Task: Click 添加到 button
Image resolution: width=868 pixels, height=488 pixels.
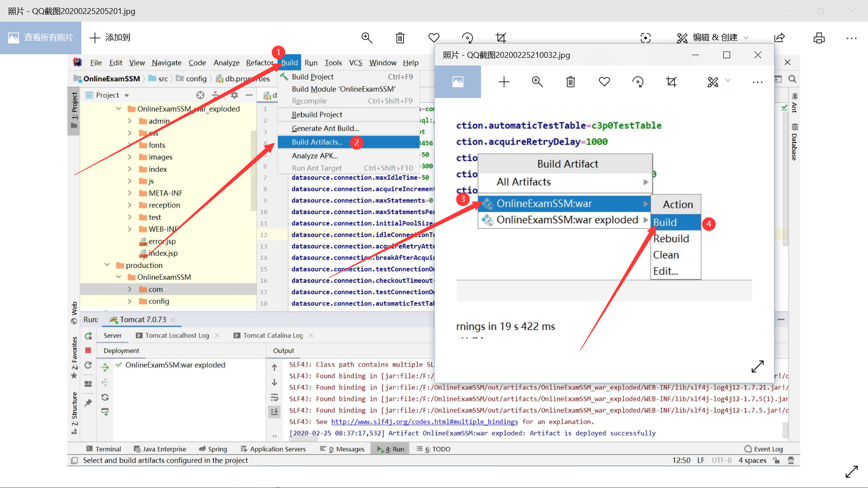Action: click(110, 38)
